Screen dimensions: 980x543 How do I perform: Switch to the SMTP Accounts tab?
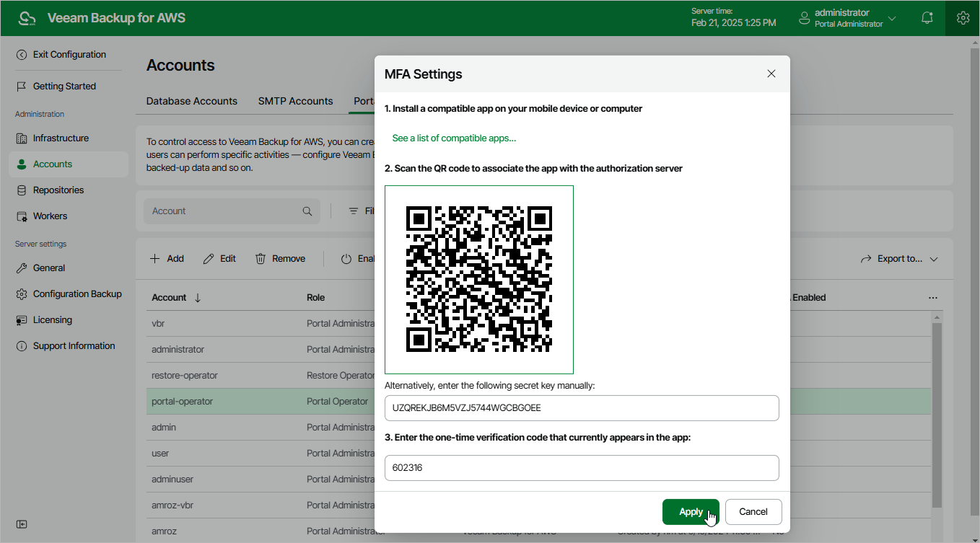coord(296,101)
